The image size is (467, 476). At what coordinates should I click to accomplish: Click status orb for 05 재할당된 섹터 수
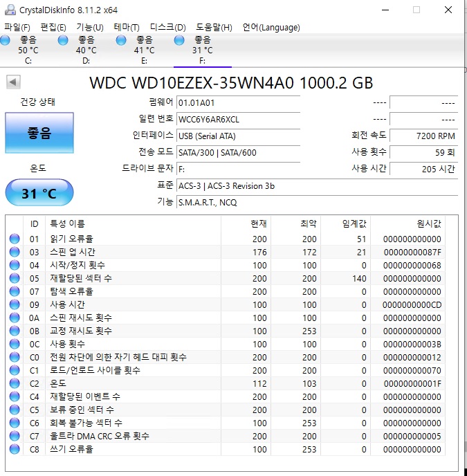pos(15,278)
